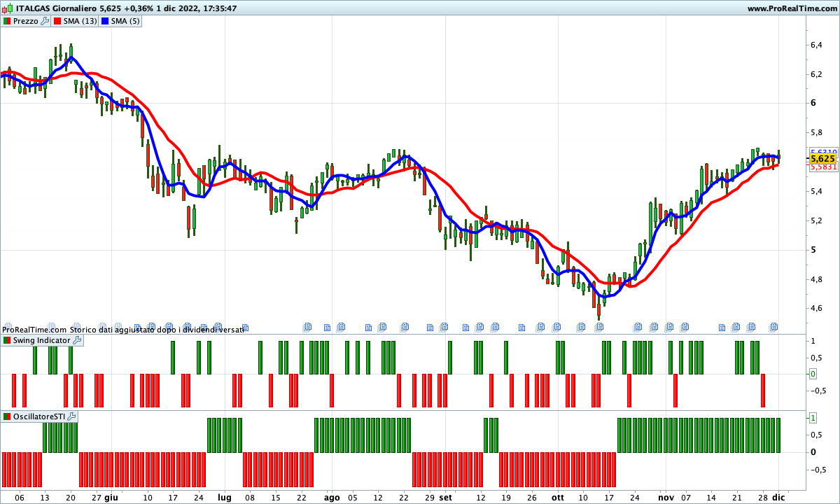
Task: Click the blue SMA (5) color swatch
Action: 106,21
